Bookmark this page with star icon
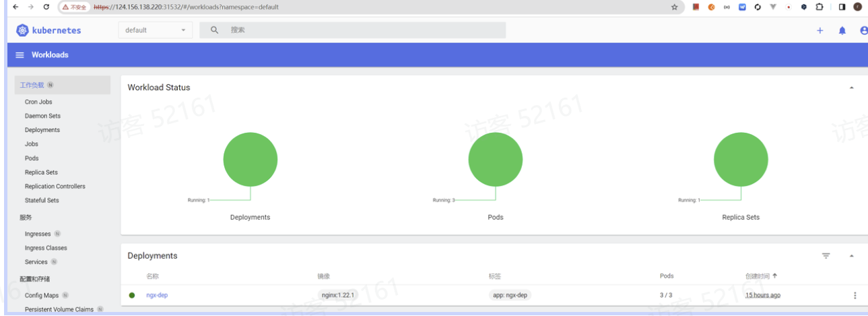This screenshot has width=868, height=316. 674,7
